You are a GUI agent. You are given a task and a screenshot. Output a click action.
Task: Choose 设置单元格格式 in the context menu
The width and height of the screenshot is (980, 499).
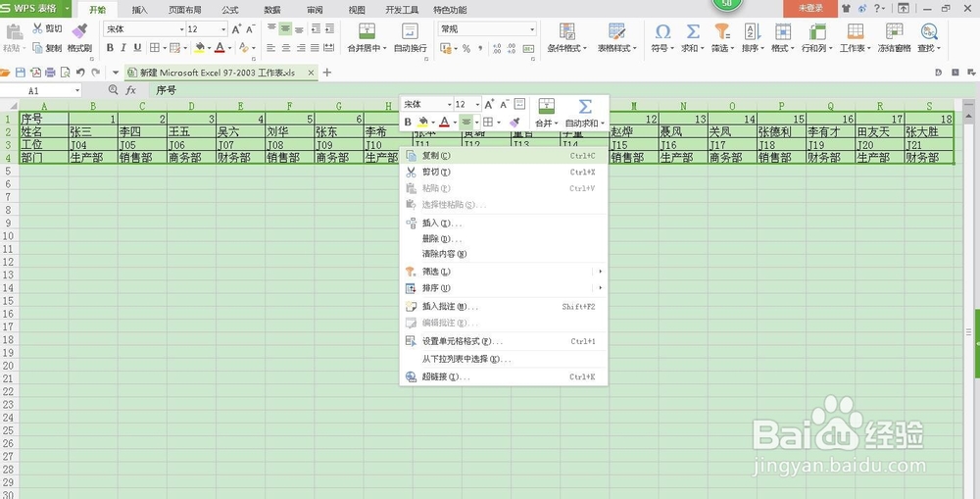pyautogui.click(x=504, y=341)
